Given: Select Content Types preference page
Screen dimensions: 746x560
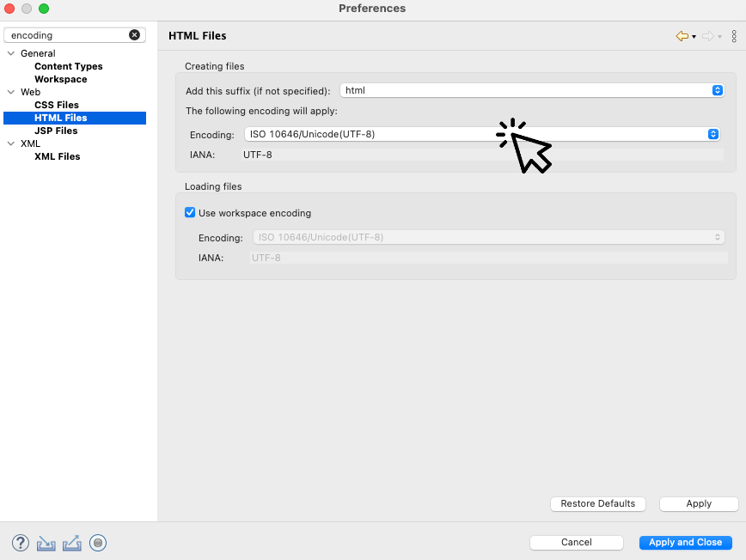Looking at the screenshot, I should pyautogui.click(x=69, y=66).
